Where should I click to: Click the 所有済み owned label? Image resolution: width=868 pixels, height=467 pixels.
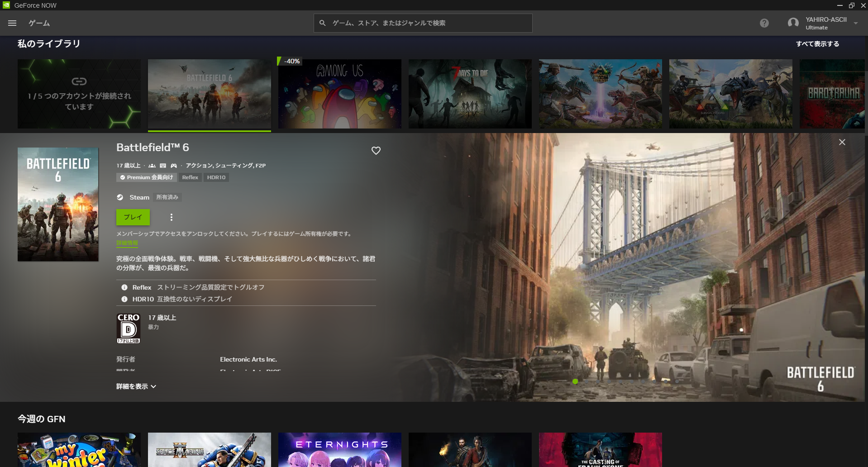pyautogui.click(x=167, y=197)
